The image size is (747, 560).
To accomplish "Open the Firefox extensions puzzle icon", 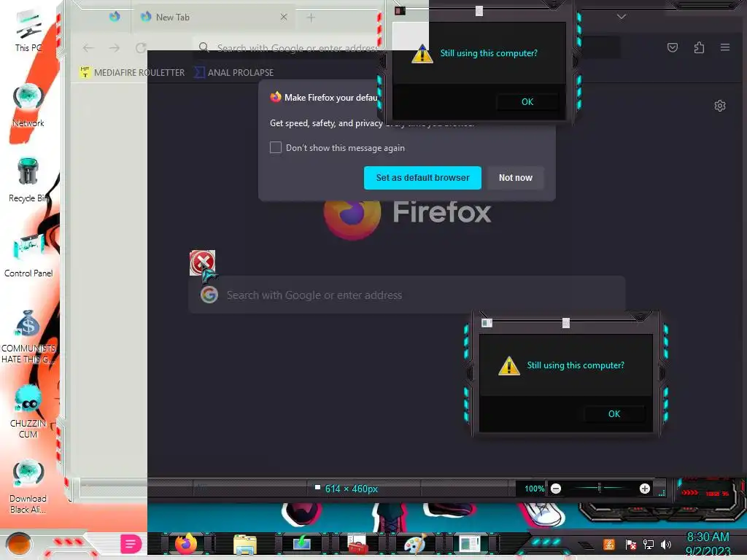I will [699, 47].
